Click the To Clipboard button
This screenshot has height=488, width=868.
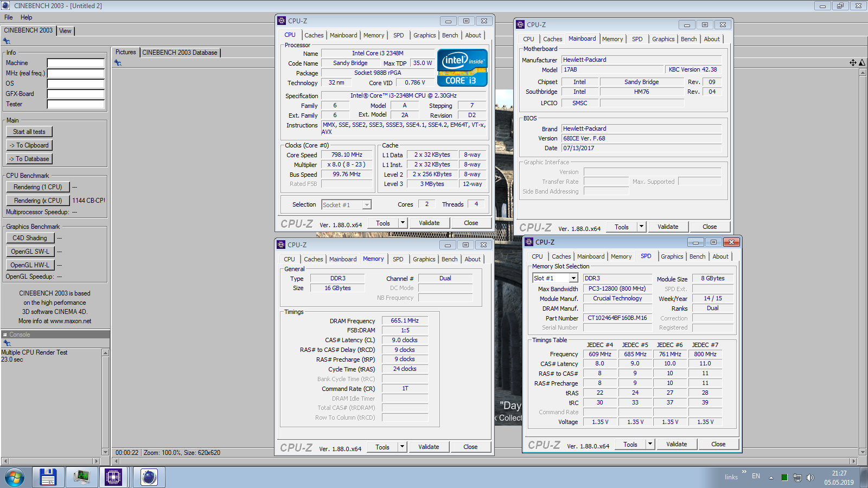(x=29, y=145)
